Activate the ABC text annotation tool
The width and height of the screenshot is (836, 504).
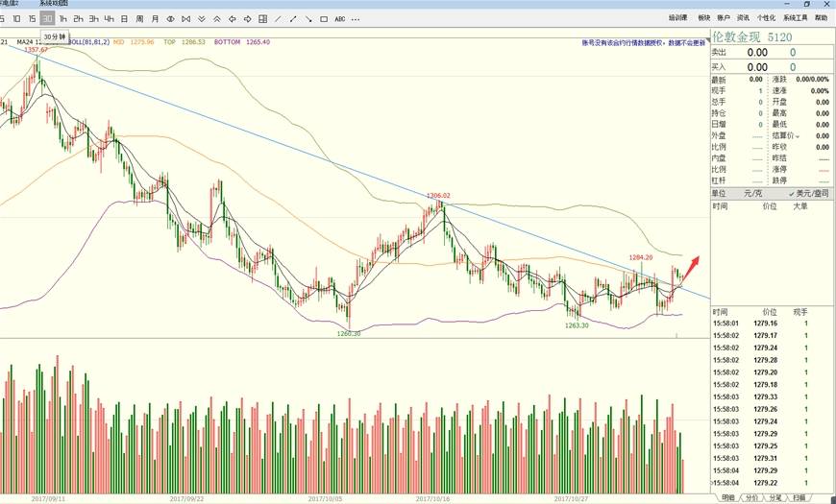click(x=339, y=19)
